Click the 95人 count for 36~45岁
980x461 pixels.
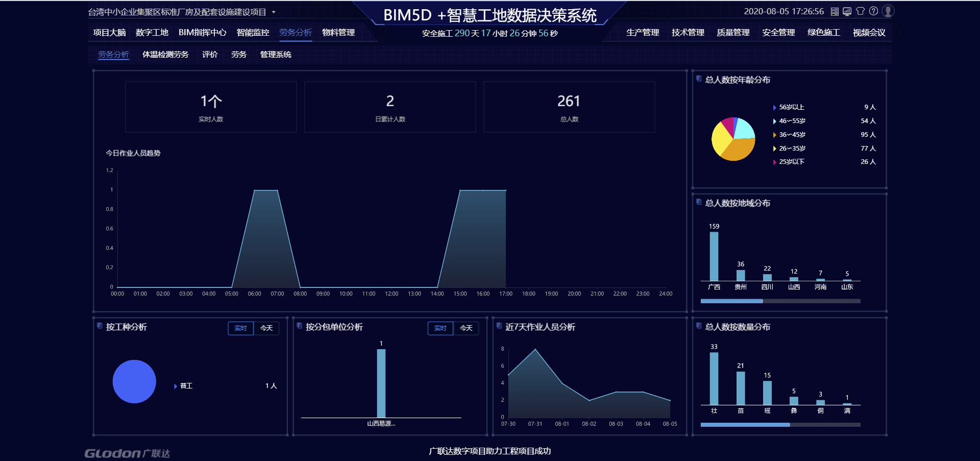click(x=868, y=135)
